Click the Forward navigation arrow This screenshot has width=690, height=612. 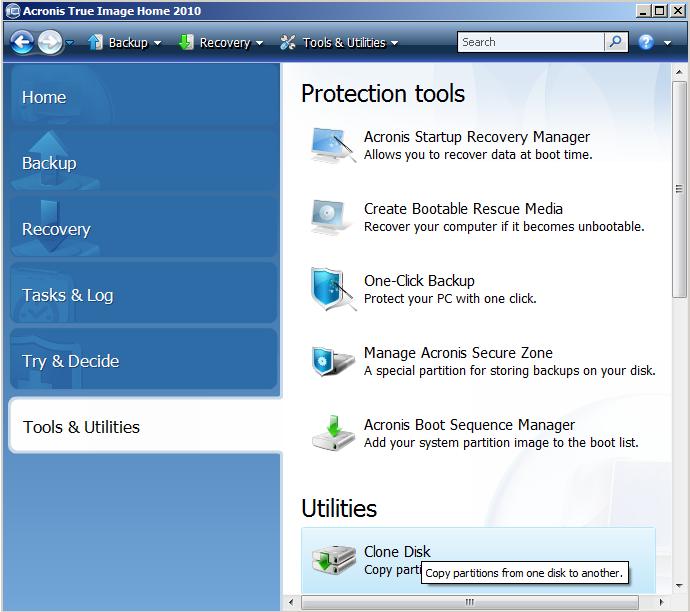(x=50, y=42)
